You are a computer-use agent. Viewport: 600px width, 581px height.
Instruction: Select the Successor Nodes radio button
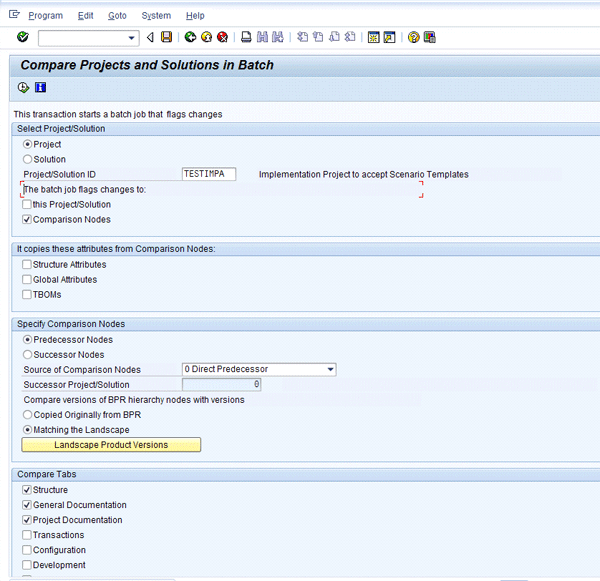27,354
